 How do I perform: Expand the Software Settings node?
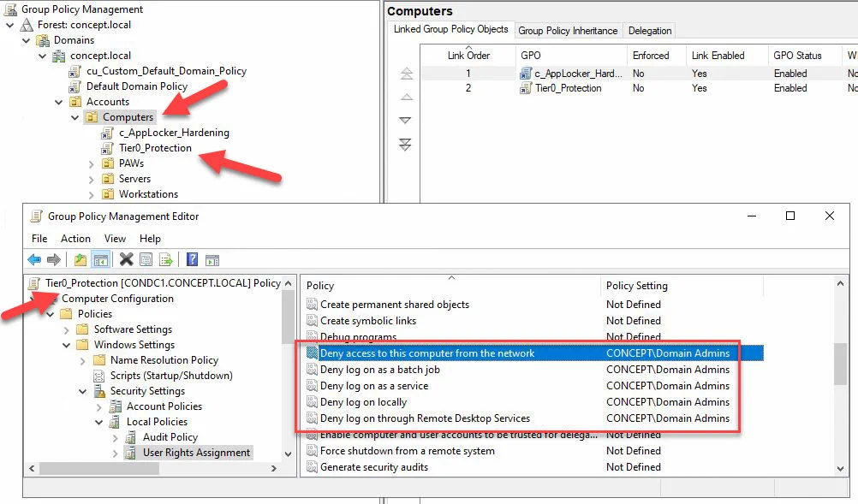click(66, 329)
